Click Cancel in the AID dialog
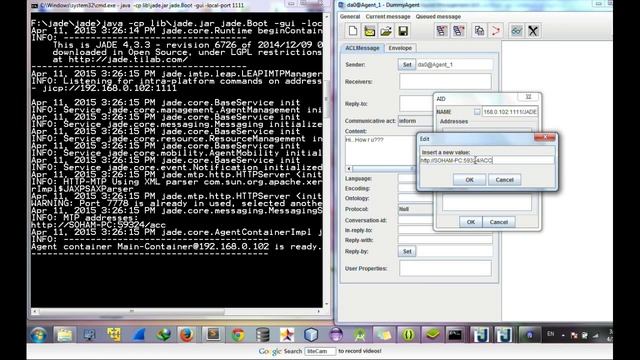Image resolution: width=640 pixels, height=360 pixels. pos(499,222)
